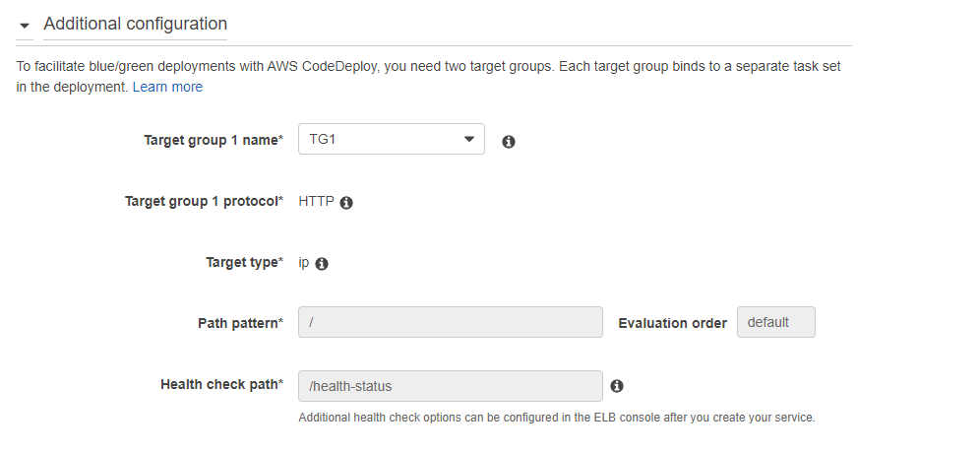The height and width of the screenshot is (454, 980).
Task: Click the caret arrow in TG1 dropdown
Action: [x=468, y=139]
